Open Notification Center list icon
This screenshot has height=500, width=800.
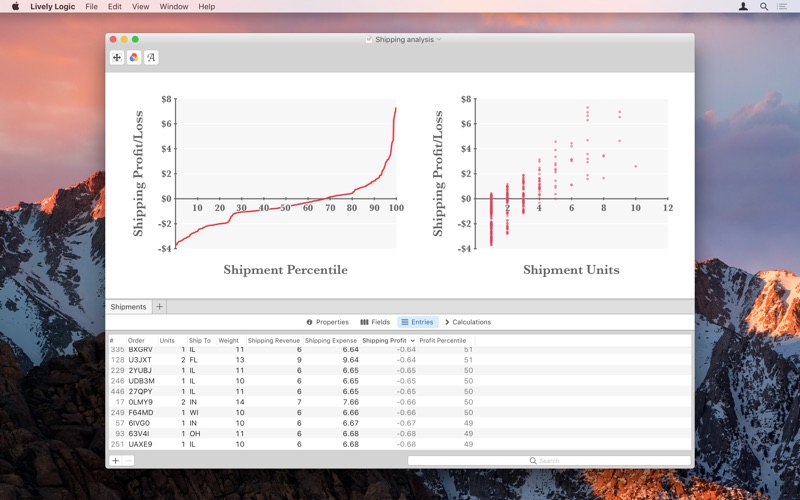point(782,7)
